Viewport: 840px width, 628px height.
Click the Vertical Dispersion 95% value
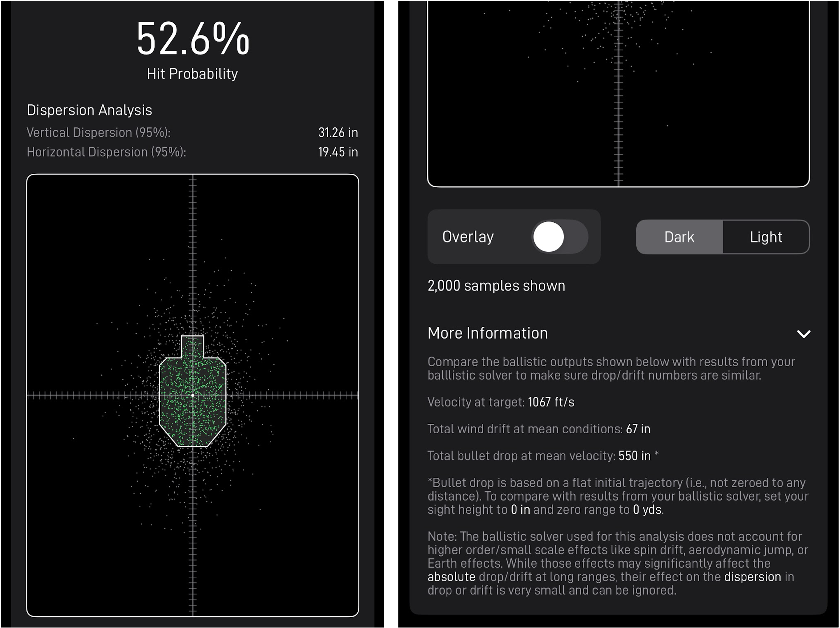(x=338, y=132)
